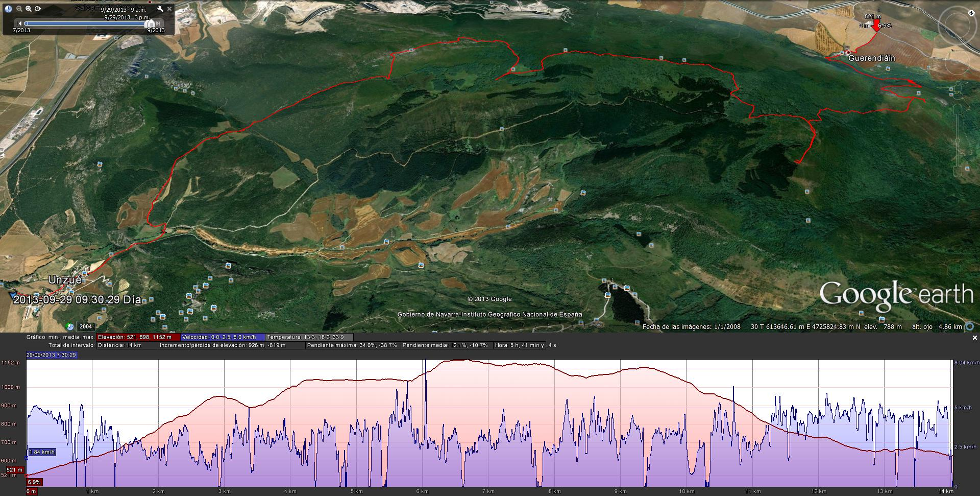Zoom in the time slider range

[29, 9]
